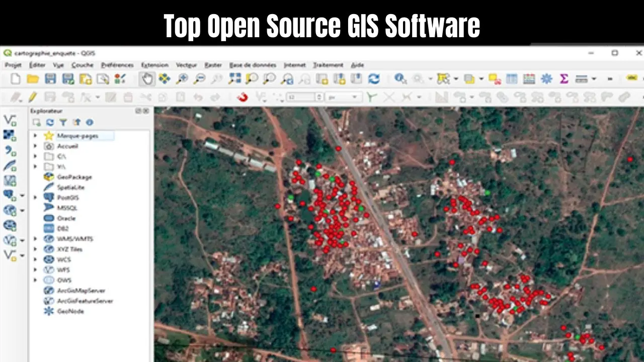
Task: Open a project using the yellow folder icon
Action: (x=33, y=78)
